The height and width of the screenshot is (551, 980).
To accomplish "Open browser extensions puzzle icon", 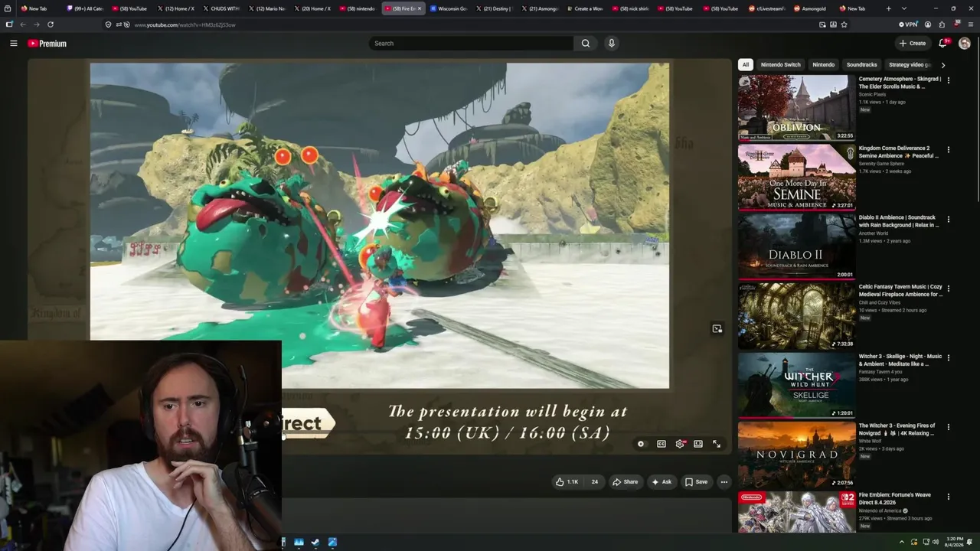I will (x=942, y=24).
